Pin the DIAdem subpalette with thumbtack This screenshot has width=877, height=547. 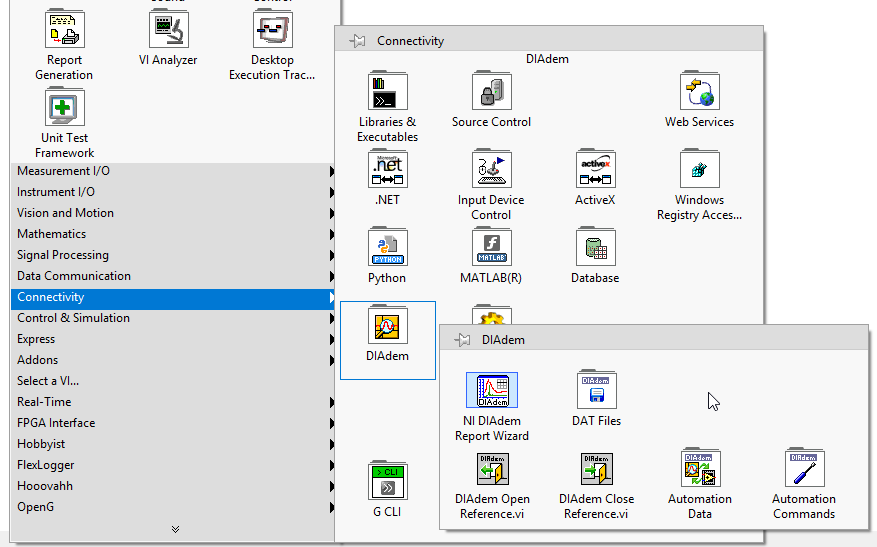(x=462, y=339)
